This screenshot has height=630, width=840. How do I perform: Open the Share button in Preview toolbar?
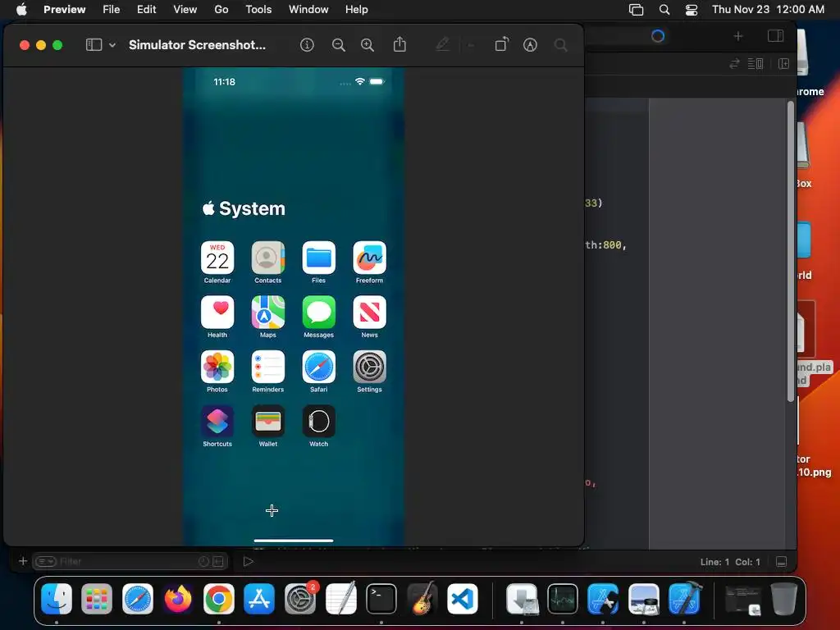[399, 44]
